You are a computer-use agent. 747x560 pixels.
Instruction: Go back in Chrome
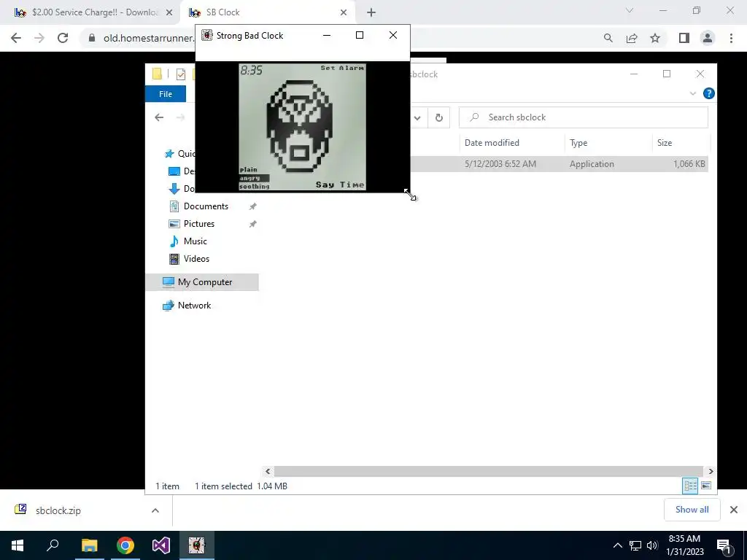click(x=16, y=38)
